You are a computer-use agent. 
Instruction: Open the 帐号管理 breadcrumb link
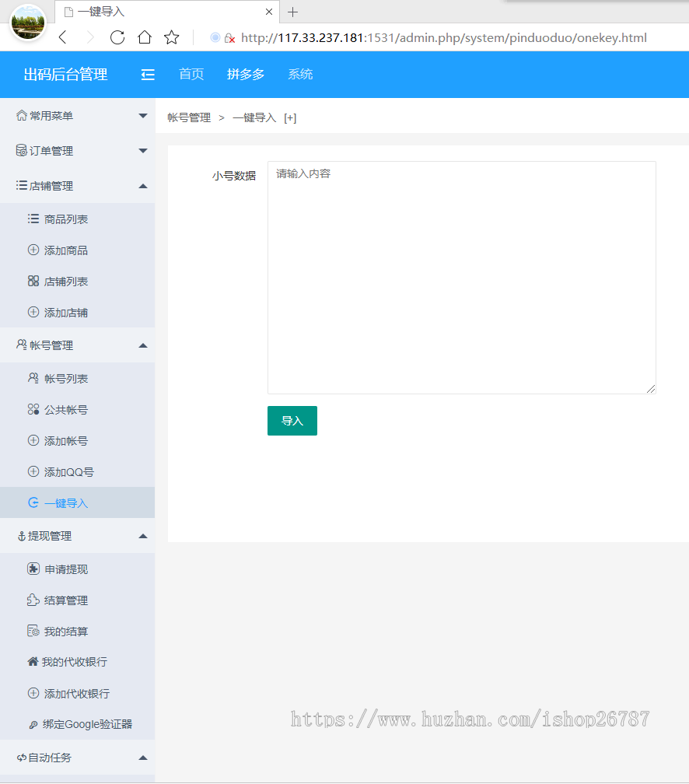click(189, 117)
